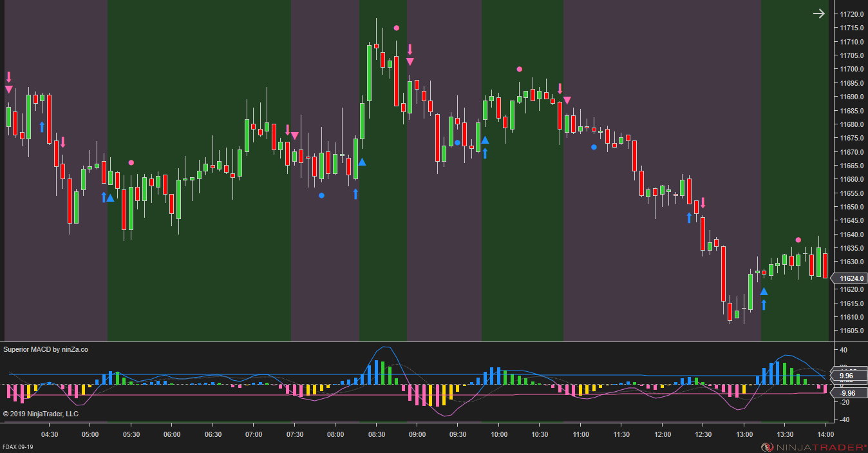Click the 11720.0 price axis label
The image size is (868, 453).
click(x=852, y=13)
